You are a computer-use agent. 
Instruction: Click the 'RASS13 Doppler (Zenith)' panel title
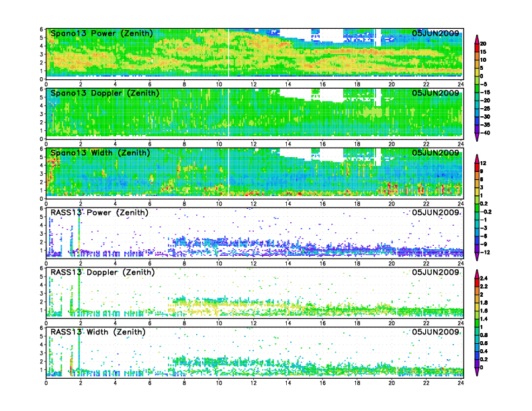[x=103, y=272]
